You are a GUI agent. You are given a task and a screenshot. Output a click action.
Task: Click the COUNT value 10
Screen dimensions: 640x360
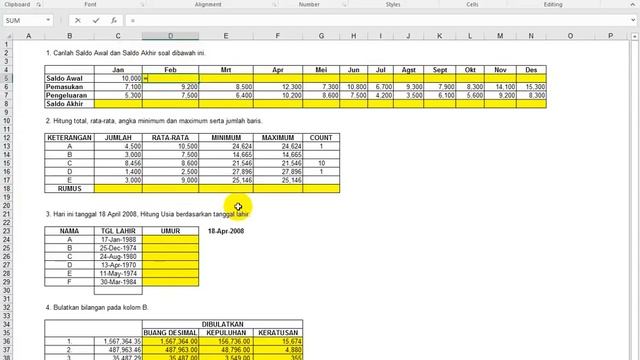click(321, 163)
